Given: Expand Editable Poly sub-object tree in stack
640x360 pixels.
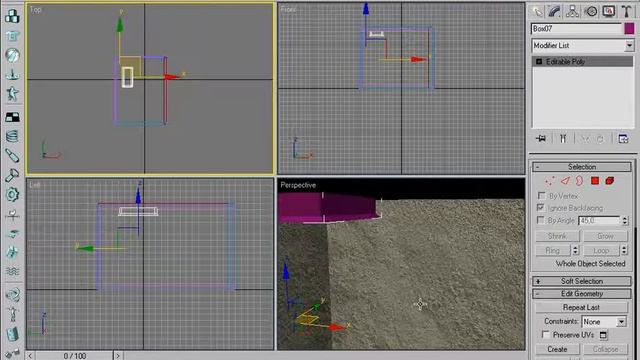Looking at the screenshot, I should tap(539, 61).
